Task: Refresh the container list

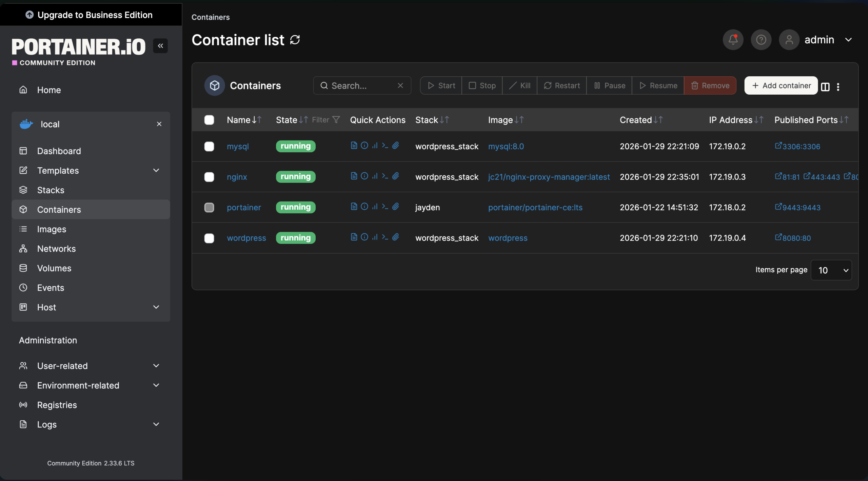Action: pos(295,40)
